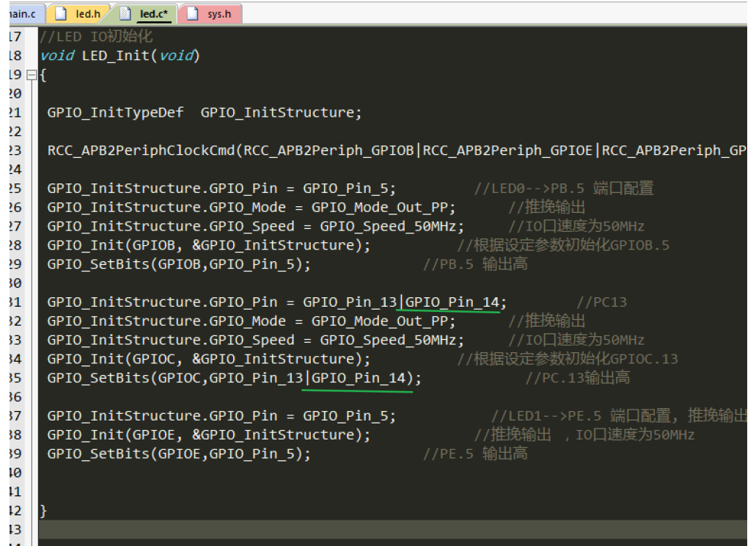Viewport: 756px width, 546px height.
Task: Click 'GPIO_SetBits(GPIOE,GPIO_Pin_5);' line
Action: (179, 454)
